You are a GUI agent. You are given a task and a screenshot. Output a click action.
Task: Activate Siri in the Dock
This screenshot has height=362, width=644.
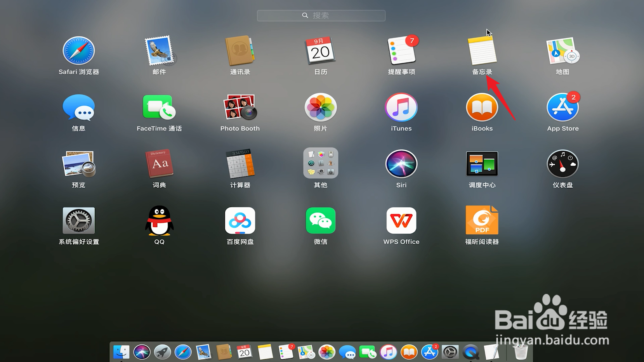pos(142,352)
